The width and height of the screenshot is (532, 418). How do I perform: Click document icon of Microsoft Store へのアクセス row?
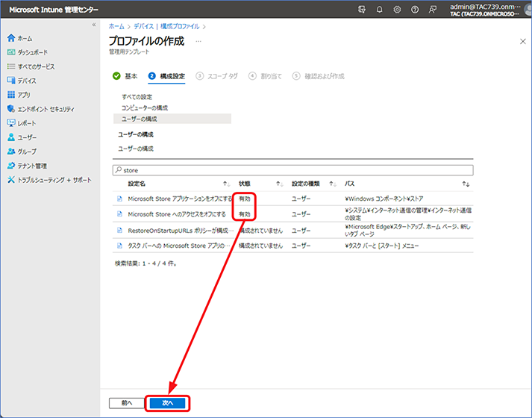click(119, 214)
